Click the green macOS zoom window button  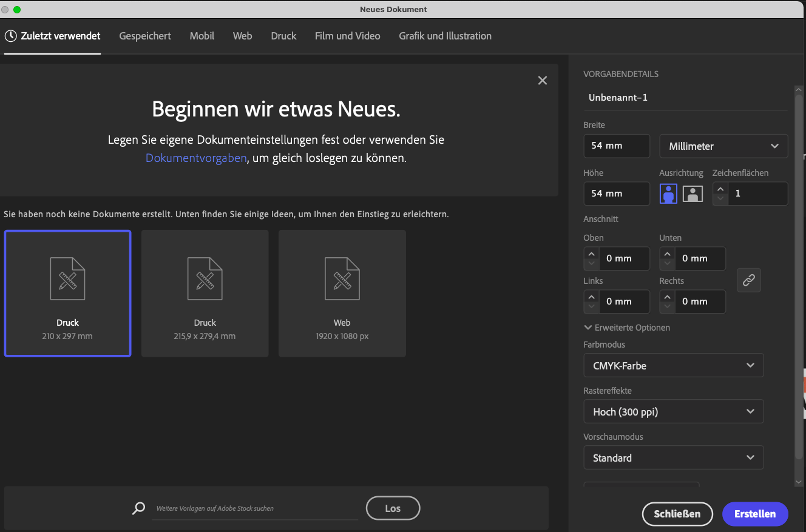point(17,10)
